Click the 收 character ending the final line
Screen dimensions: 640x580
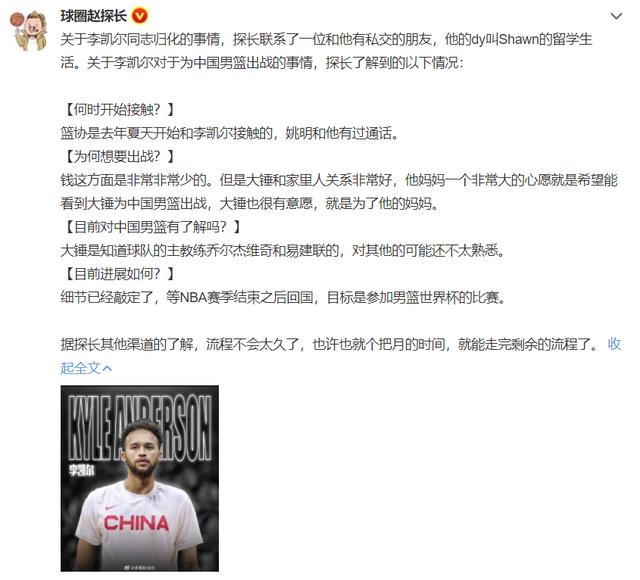[614, 344]
